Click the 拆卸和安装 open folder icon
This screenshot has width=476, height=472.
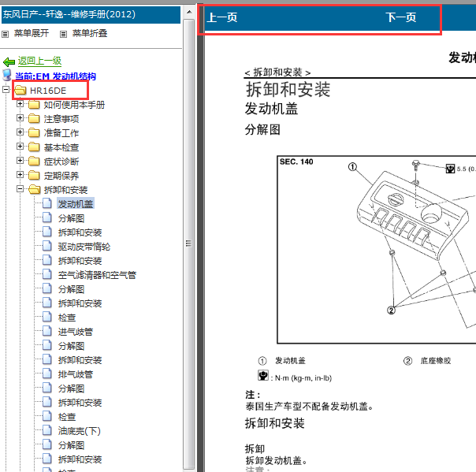pos(35,189)
